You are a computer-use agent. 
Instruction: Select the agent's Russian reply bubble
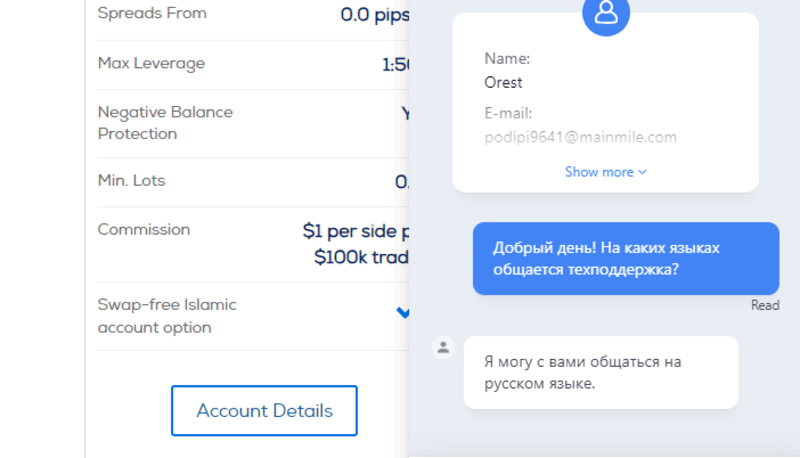(601, 372)
